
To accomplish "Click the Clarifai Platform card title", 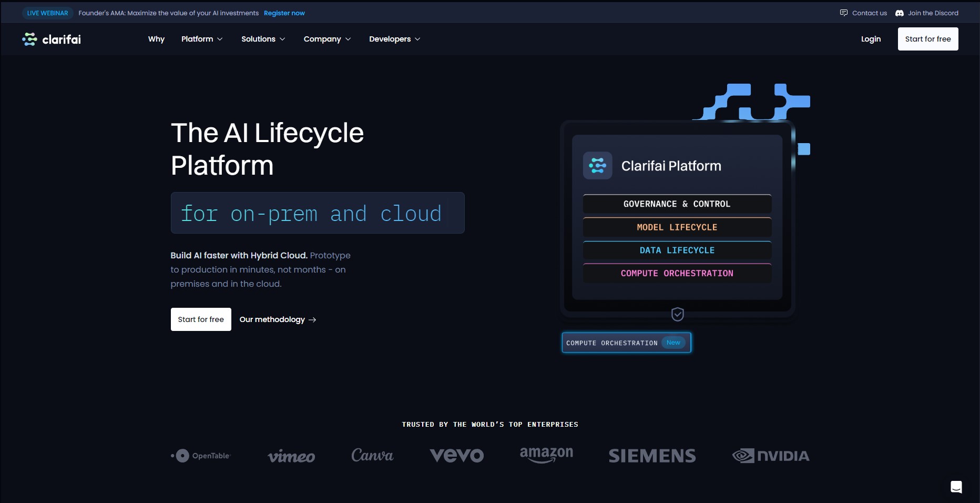I will tap(671, 166).
